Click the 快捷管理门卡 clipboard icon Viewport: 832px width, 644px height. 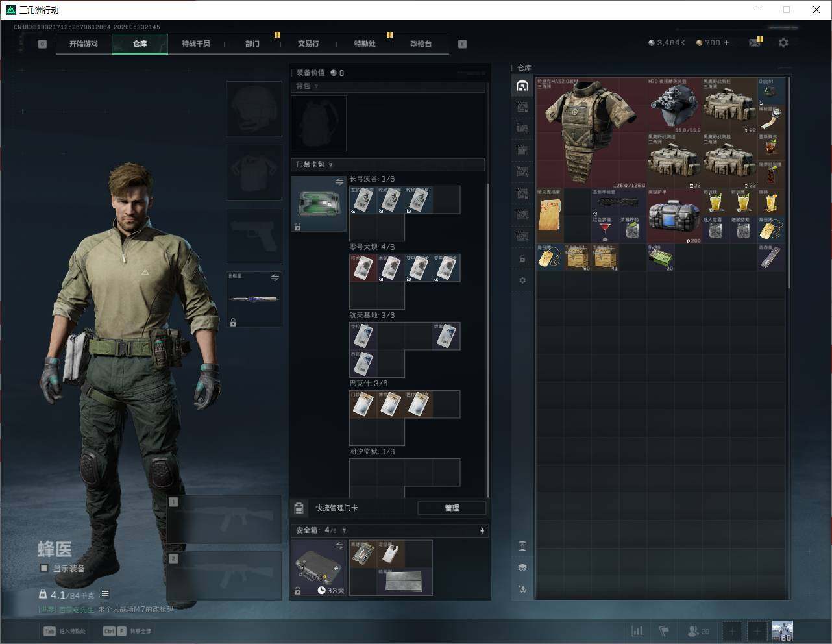tap(299, 508)
